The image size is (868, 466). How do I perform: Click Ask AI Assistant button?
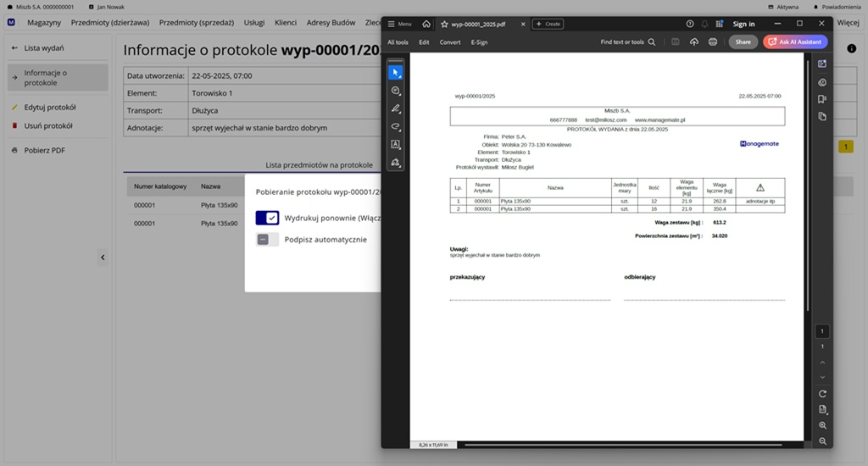(x=795, y=42)
